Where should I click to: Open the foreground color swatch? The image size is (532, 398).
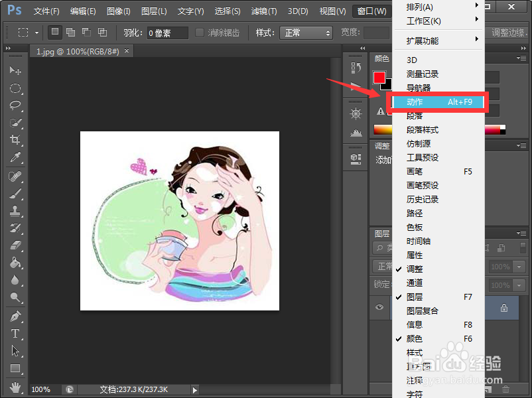[379, 77]
